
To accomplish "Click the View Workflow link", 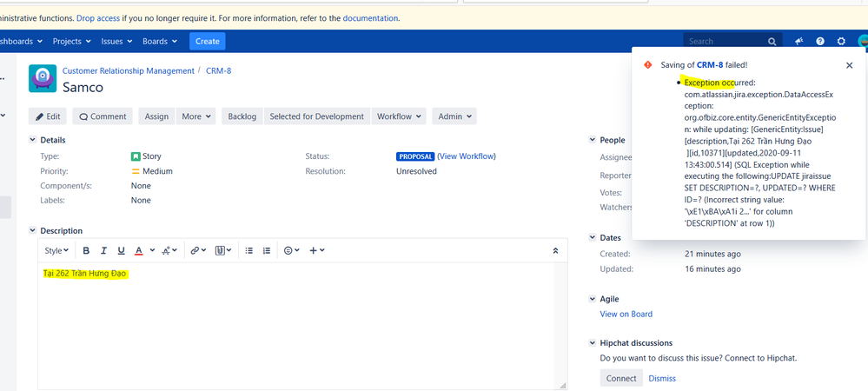I will tap(467, 156).
